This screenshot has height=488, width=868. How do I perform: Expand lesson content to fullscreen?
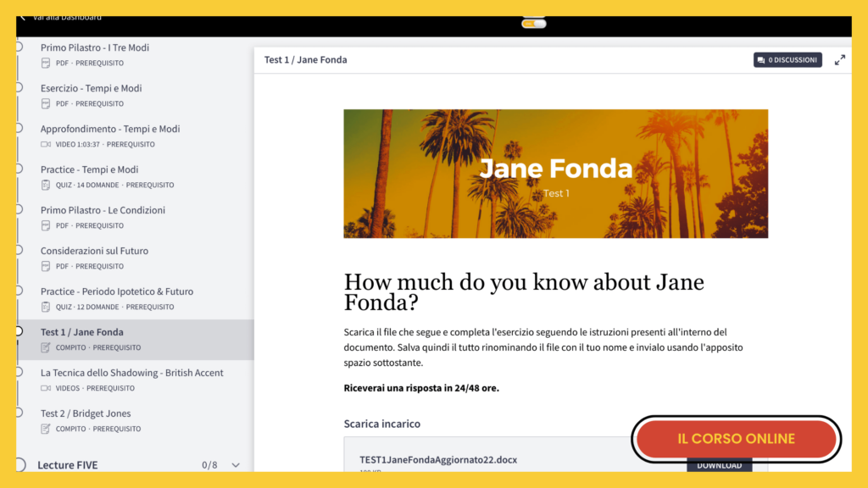click(840, 60)
